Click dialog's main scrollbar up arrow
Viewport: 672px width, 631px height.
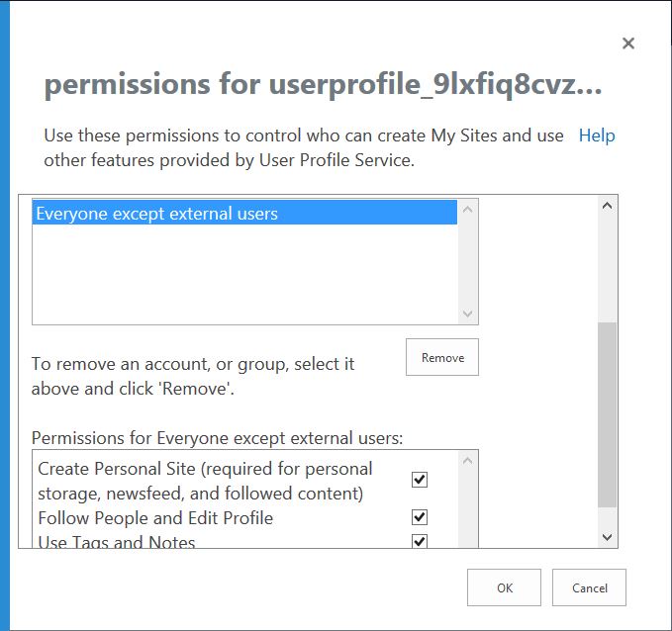click(x=608, y=207)
